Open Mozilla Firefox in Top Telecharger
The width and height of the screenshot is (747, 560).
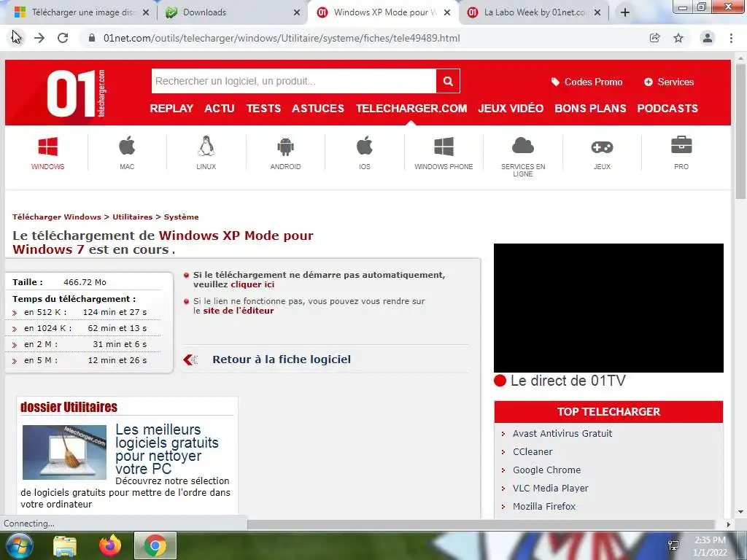pos(544,506)
